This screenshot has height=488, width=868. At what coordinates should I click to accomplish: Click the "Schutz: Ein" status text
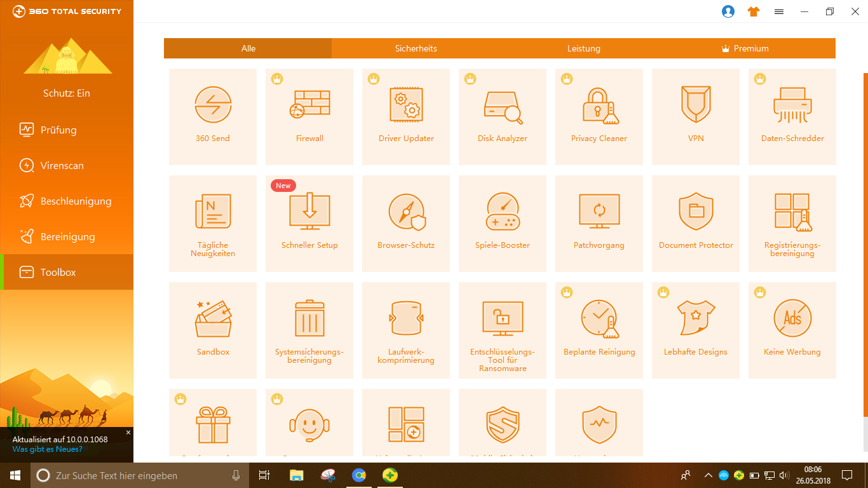pos(67,93)
